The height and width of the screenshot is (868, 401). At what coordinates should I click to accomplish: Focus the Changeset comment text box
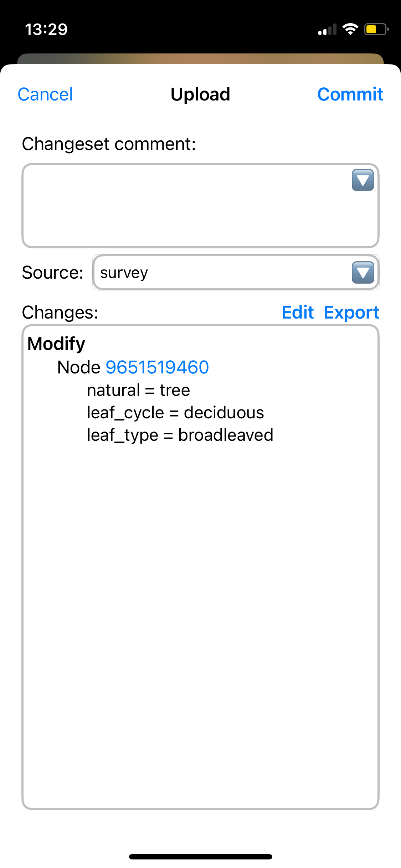tap(200, 206)
